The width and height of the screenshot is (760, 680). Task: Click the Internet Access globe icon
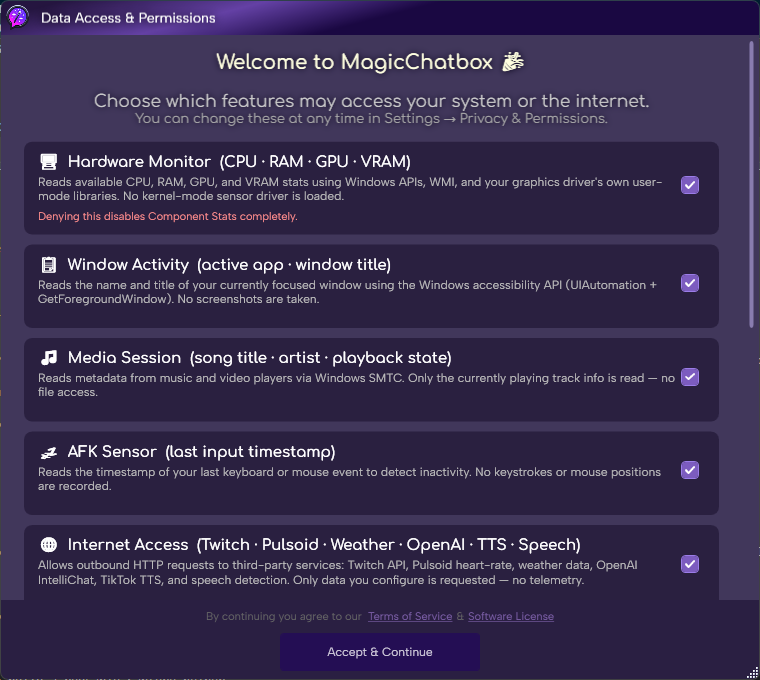[x=48, y=545]
